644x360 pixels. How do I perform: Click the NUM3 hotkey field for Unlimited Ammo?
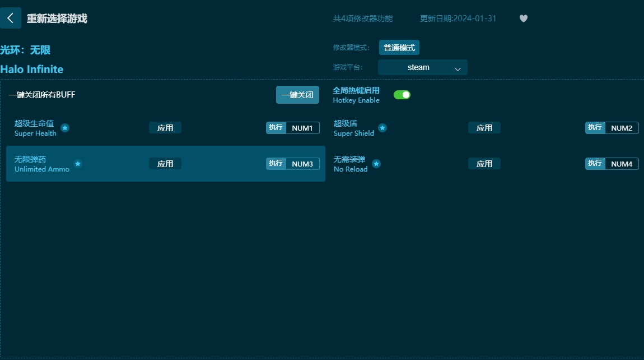coord(302,163)
